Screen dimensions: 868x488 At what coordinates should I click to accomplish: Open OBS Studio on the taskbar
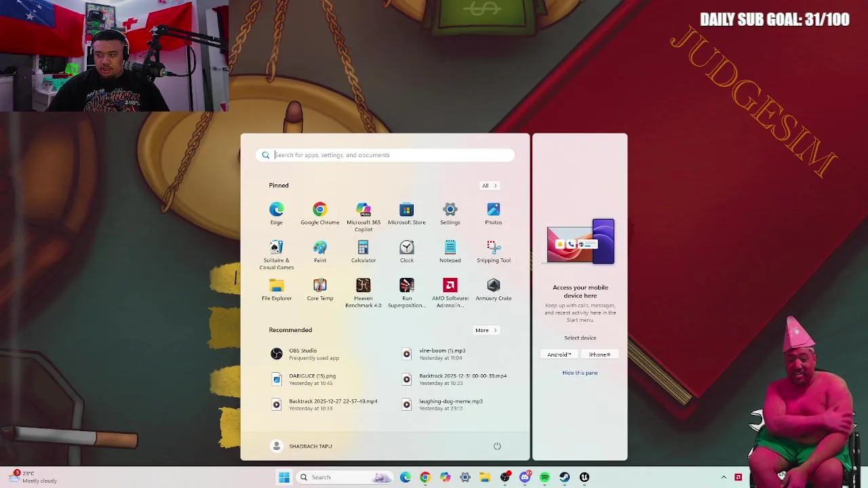(x=505, y=477)
